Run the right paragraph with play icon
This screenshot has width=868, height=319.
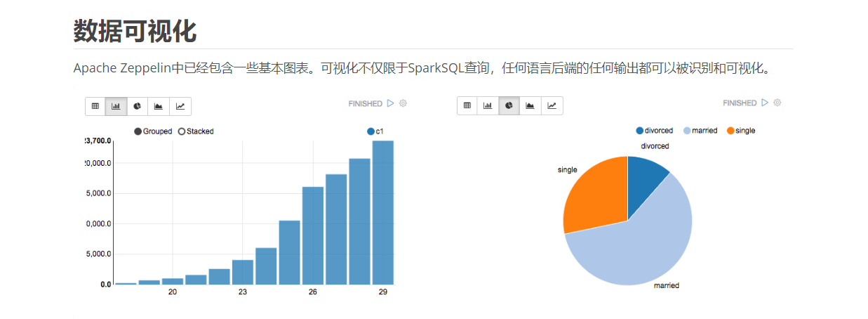pos(765,103)
